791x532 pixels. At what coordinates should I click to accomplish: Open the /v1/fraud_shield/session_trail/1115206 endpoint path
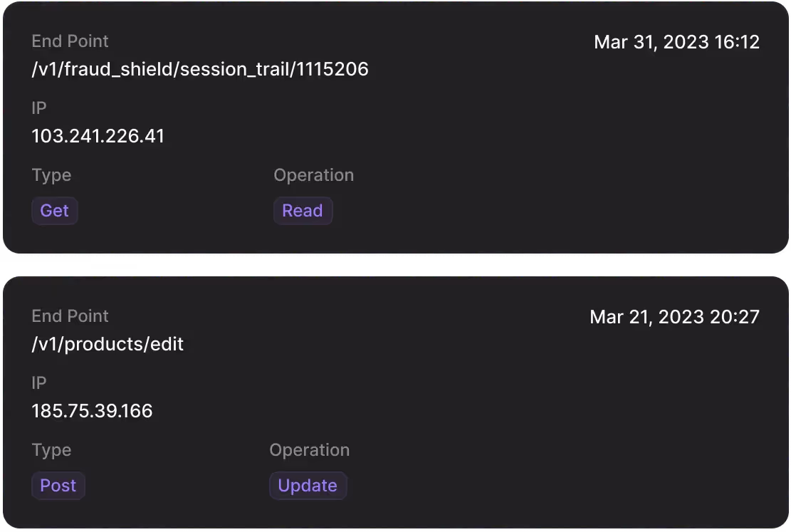pyautogui.click(x=200, y=69)
